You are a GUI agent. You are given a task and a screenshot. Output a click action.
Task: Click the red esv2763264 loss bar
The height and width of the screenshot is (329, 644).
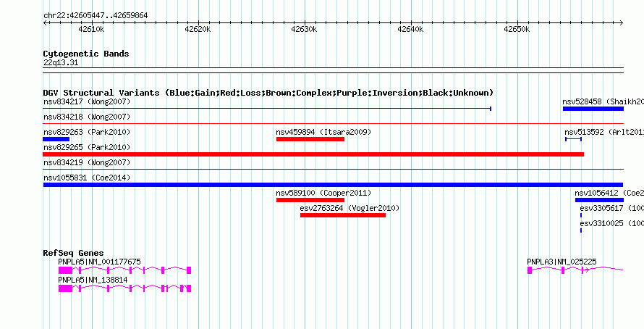pos(343,215)
